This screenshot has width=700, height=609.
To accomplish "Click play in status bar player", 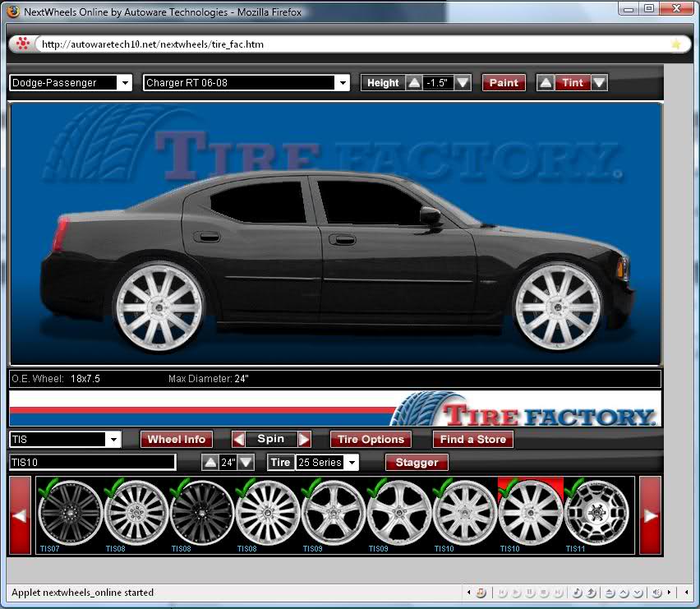I will [517, 593].
